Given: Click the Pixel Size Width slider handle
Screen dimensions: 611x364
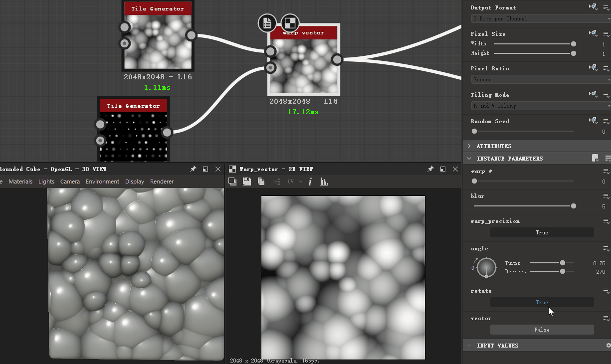Looking at the screenshot, I should pyautogui.click(x=574, y=44).
